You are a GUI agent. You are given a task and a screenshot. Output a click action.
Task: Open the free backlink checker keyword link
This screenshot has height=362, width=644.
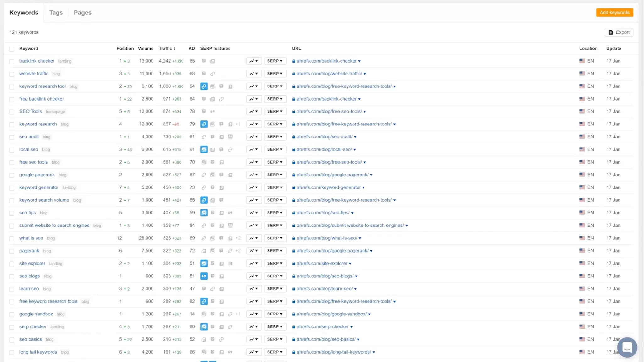42,99
